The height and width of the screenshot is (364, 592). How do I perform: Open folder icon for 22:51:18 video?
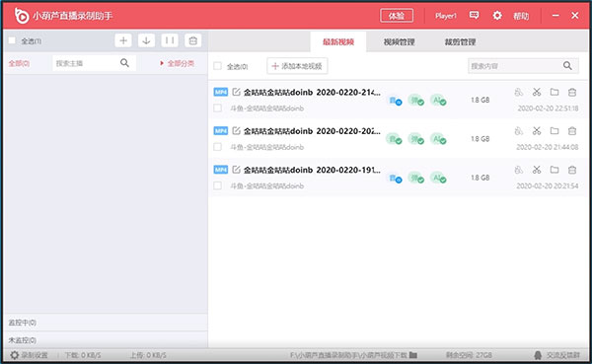(x=555, y=92)
